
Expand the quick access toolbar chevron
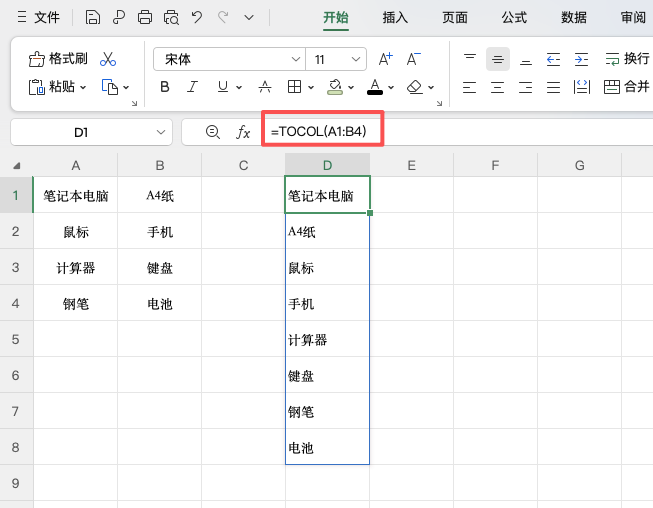click(x=249, y=17)
